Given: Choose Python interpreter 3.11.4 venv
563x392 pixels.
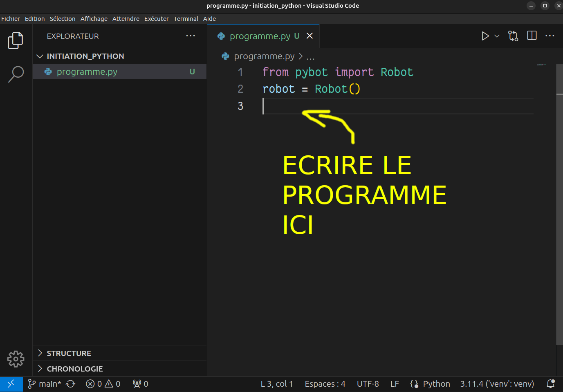Looking at the screenshot, I should click(497, 384).
